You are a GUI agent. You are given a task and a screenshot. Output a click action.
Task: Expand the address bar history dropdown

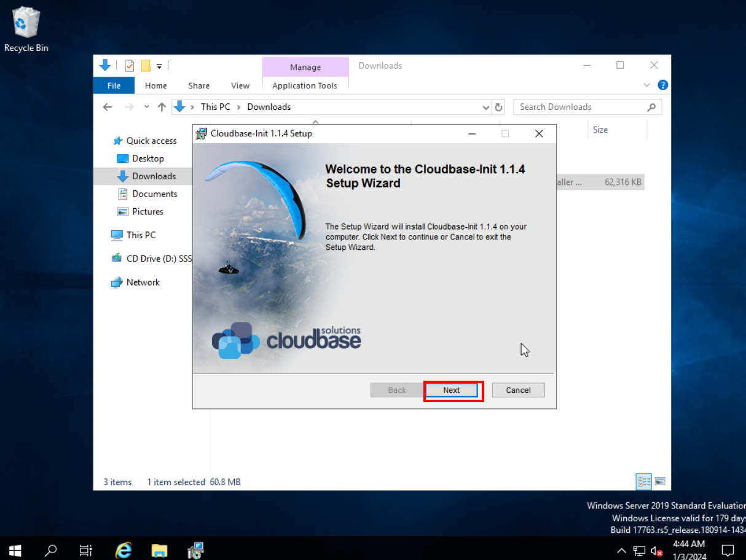click(x=486, y=107)
